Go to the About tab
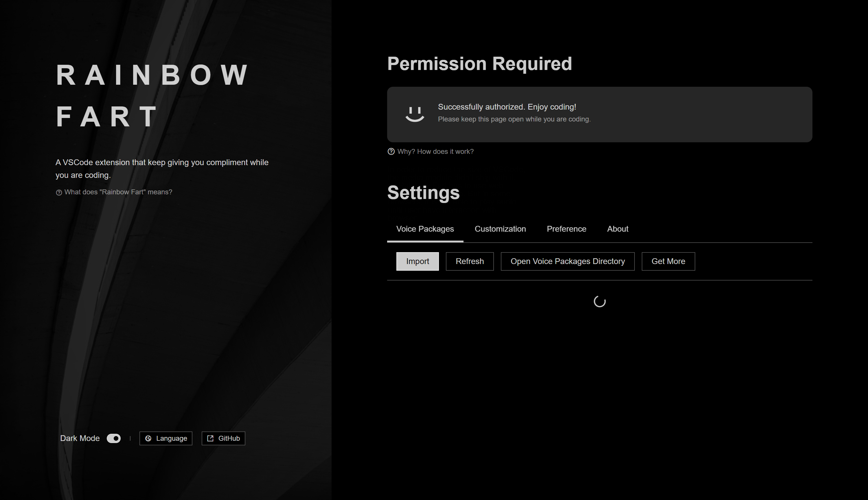The height and width of the screenshot is (500, 868). click(x=618, y=229)
